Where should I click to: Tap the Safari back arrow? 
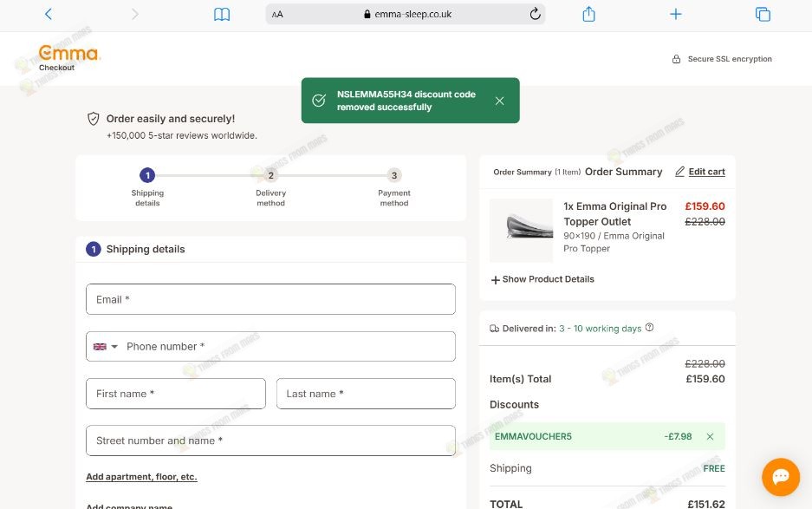click(49, 14)
